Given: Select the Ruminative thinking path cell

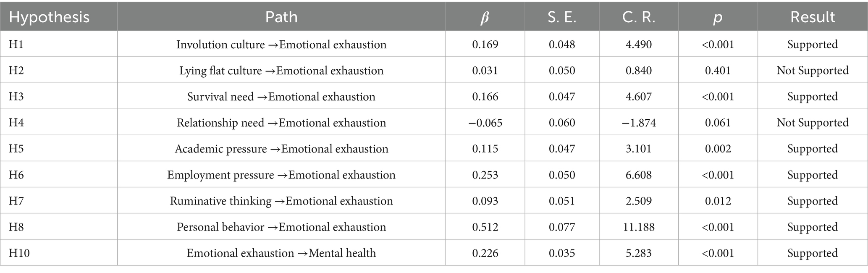Looking at the screenshot, I should click(x=281, y=201).
